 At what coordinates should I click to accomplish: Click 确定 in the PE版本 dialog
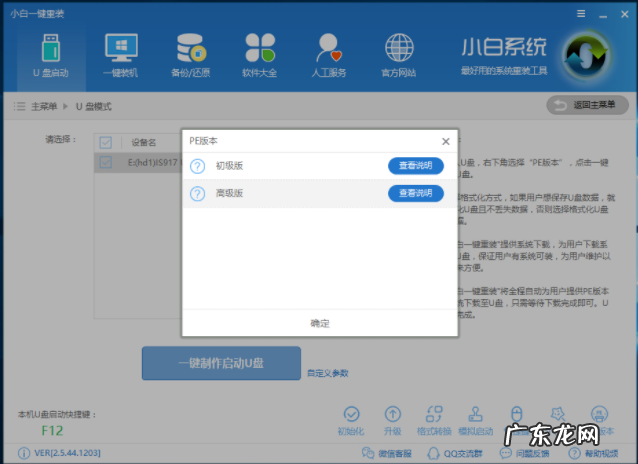[320, 323]
